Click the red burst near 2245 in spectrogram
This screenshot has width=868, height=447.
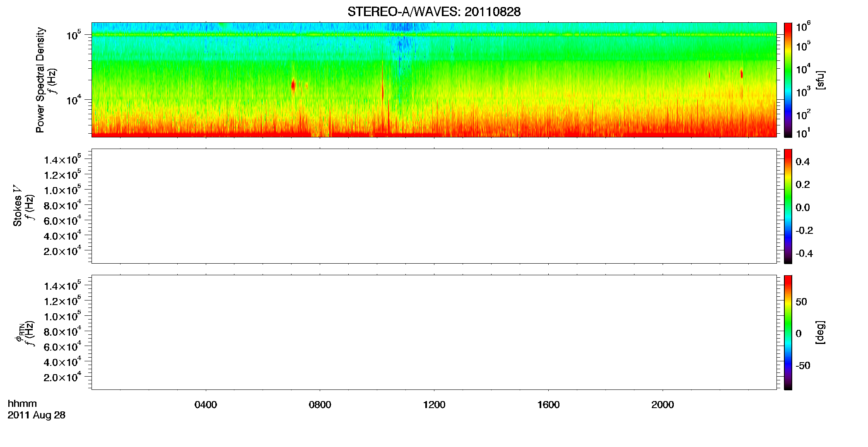[742, 74]
